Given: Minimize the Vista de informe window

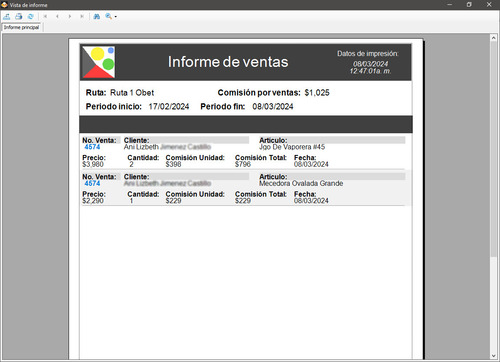Looking at the screenshot, I should pyautogui.click(x=450, y=5).
